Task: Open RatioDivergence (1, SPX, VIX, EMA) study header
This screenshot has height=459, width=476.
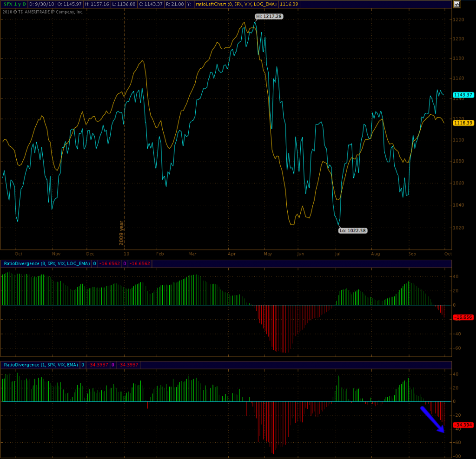Action: (41, 365)
